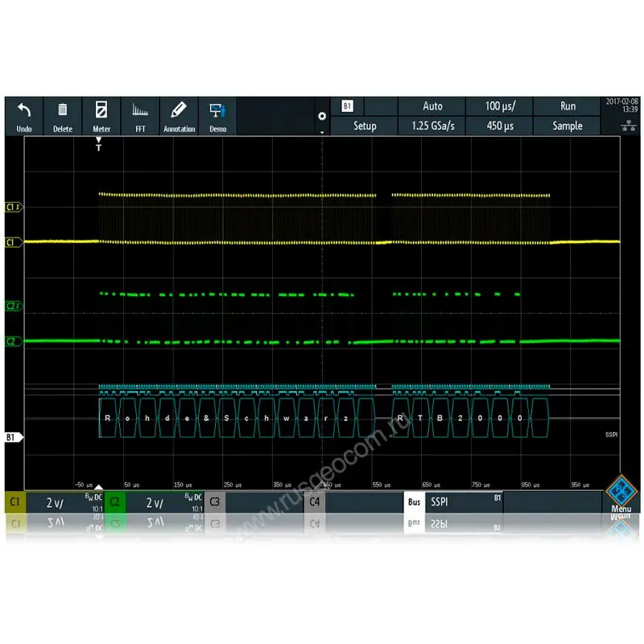Open the toolbar settings gear
The height and width of the screenshot is (644, 644).
point(322,116)
